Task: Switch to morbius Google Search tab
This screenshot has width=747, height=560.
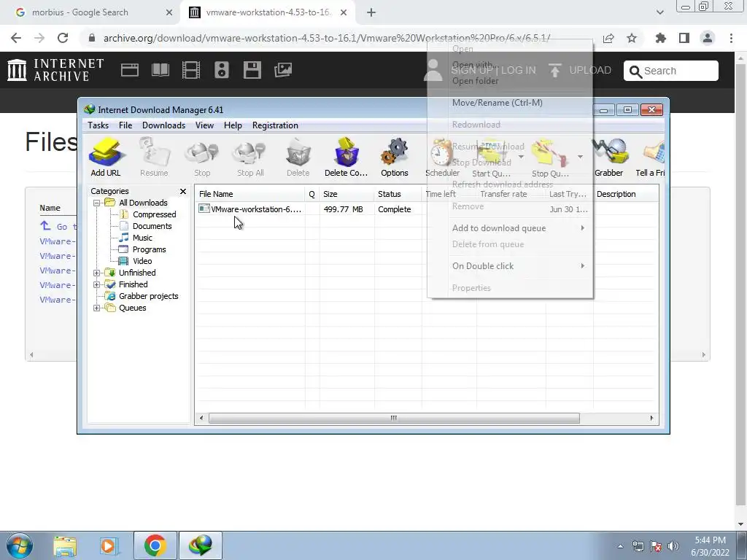Action: tap(90, 12)
